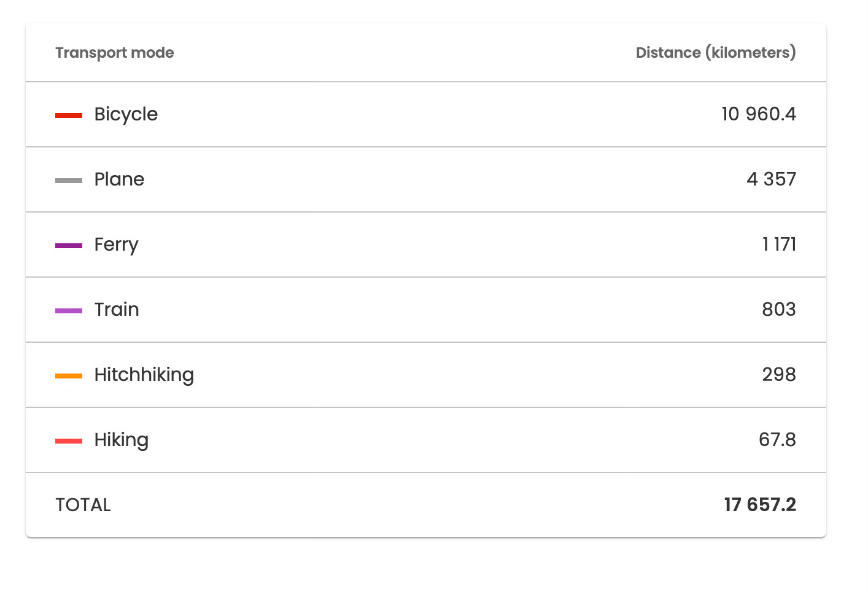868x591 pixels.
Task: Click the light purple Train color line
Action: pyautogui.click(x=68, y=310)
